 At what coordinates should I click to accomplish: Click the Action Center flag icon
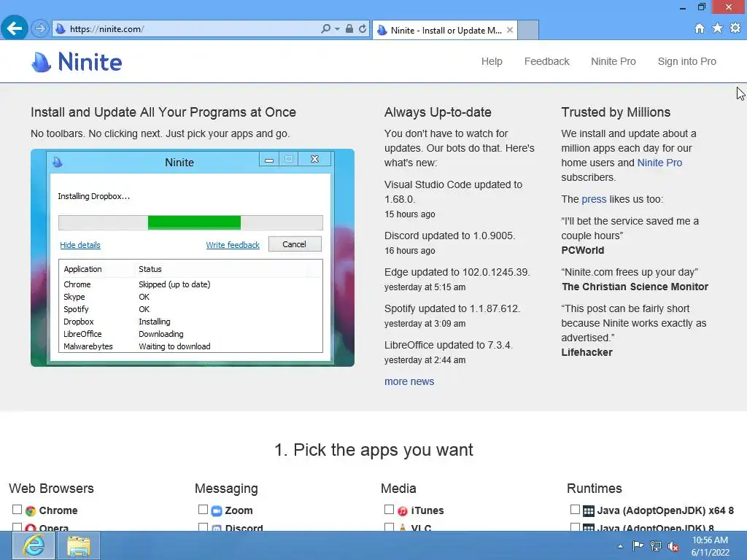[x=638, y=546]
